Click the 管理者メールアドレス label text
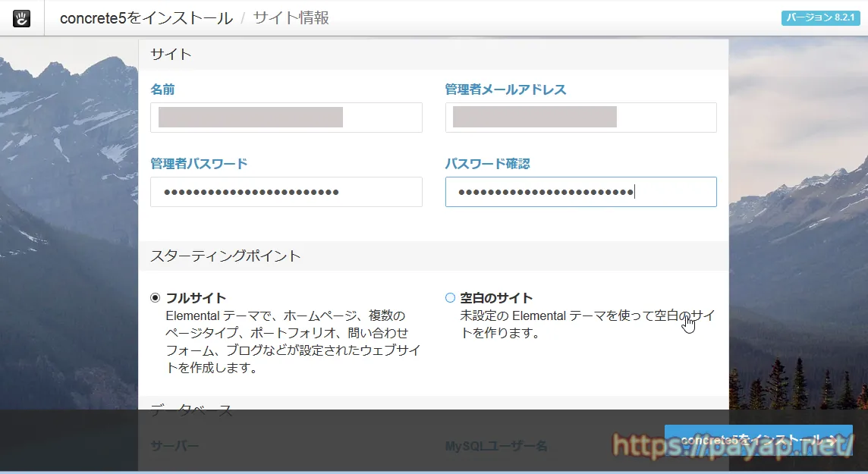Image resolution: width=868 pixels, height=474 pixels. click(505, 89)
